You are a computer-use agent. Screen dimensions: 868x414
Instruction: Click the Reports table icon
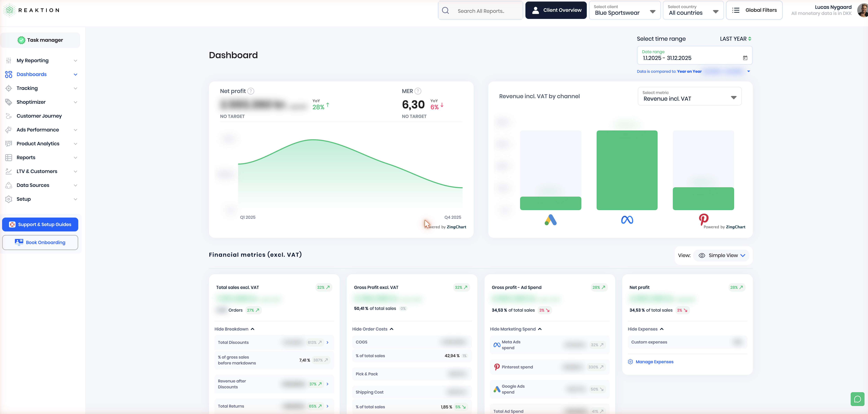click(x=9, y=157)
